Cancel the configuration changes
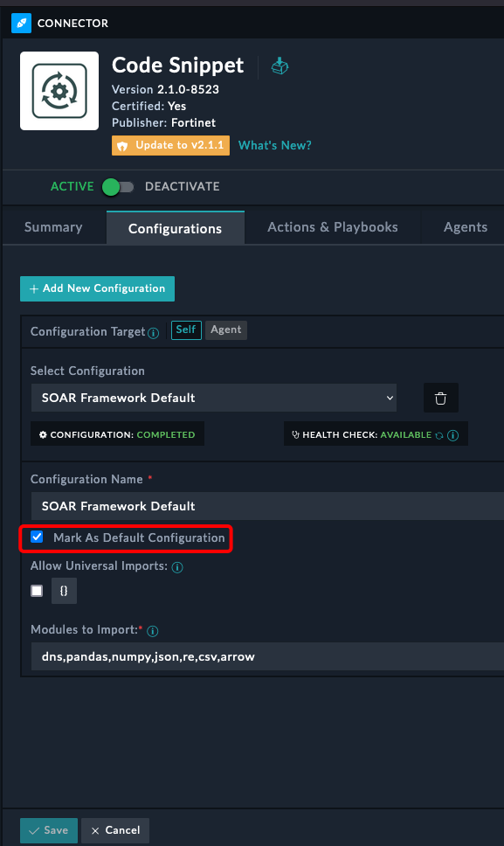 (x=115, y=830)
